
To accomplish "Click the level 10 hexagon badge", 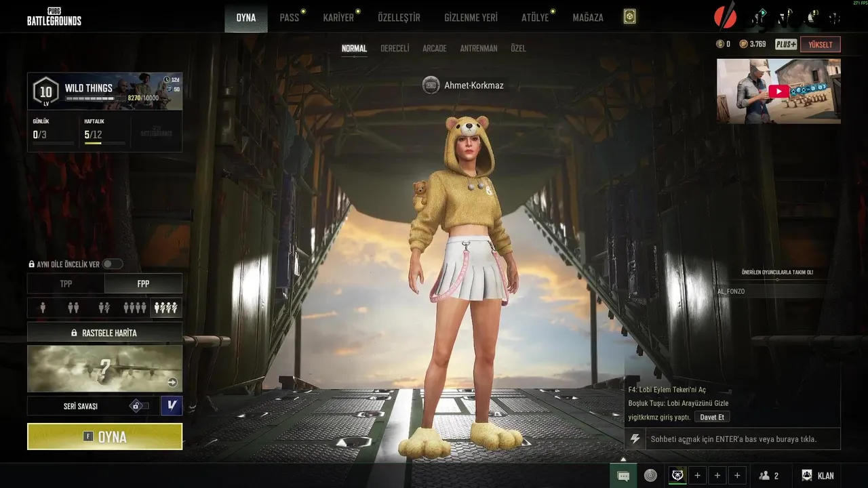I will [45, 91].
